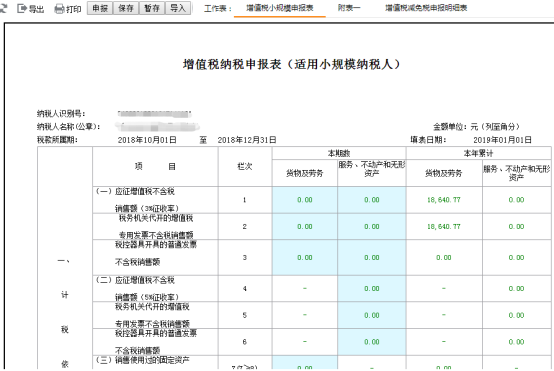This screenshot has height=371, width=554.
Task: Select row 1 服务、不动产 本期数 input cell
Action: pyautogui.click(x=372, y=200)
